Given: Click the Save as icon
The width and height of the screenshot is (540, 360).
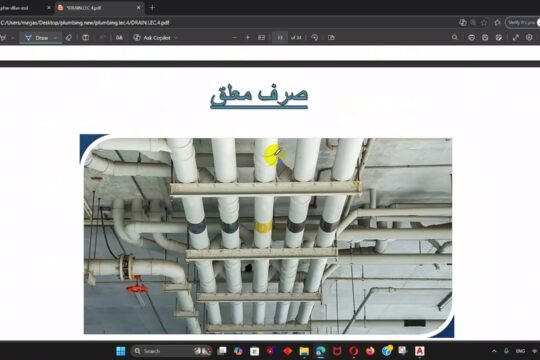Looking at the screenshot, I should [499, 38].
